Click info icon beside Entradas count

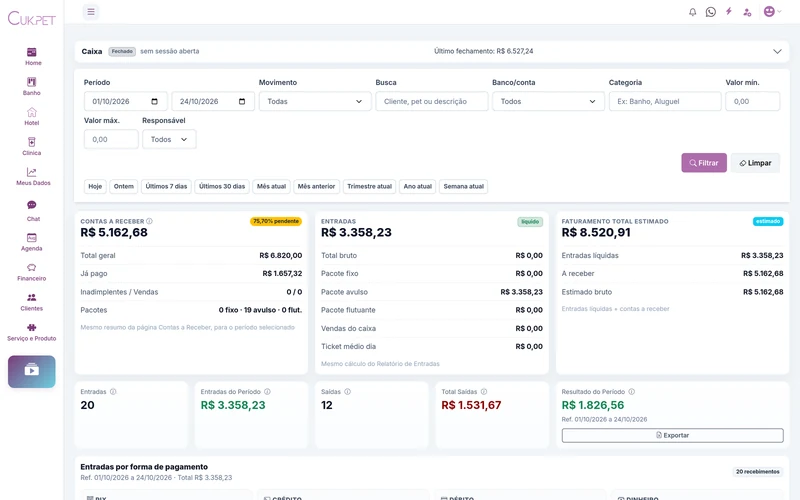click(113, 392)
